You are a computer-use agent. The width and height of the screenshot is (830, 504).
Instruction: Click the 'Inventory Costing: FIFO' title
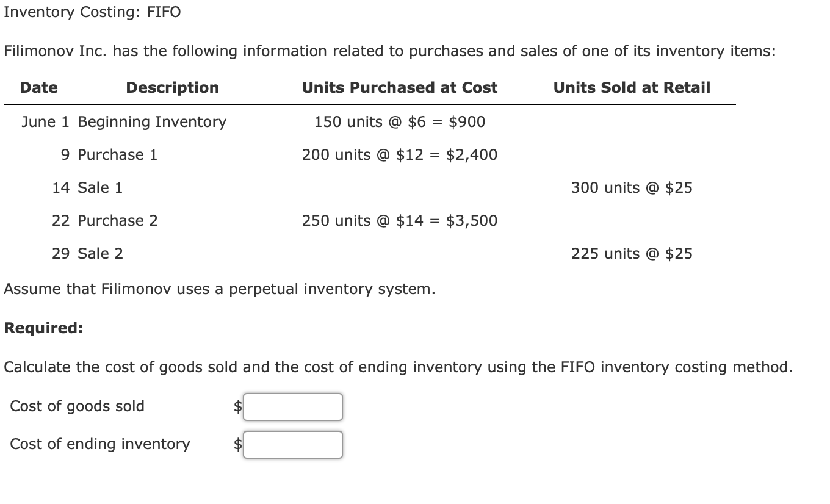click(93, 12)
